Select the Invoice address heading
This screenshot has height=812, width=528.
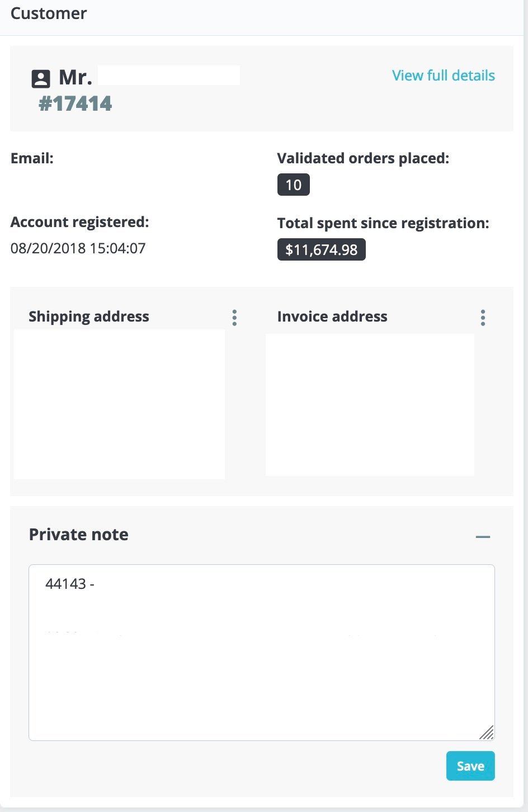pyautogui.click(x=332, y=317)
